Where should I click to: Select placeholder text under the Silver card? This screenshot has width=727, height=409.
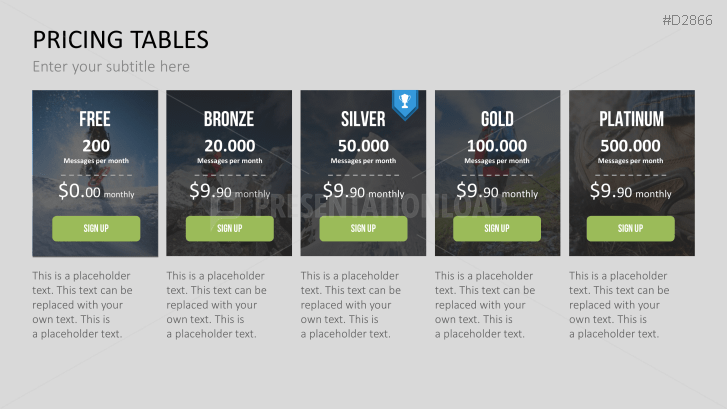(350, 304)
